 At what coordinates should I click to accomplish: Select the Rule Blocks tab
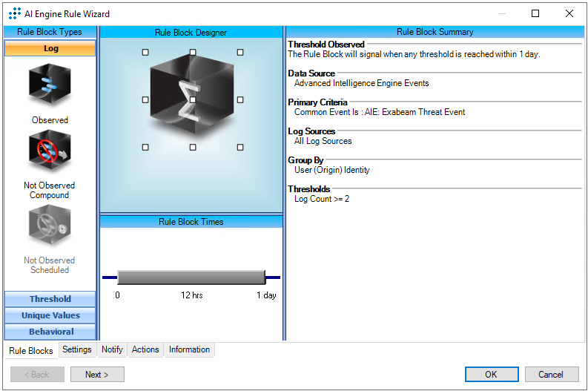coord(31,350)
